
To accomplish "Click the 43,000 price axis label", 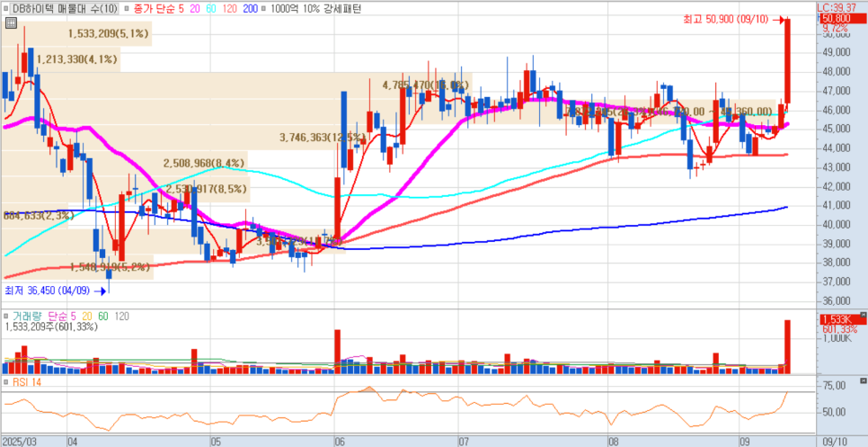I will click(837, 167).
